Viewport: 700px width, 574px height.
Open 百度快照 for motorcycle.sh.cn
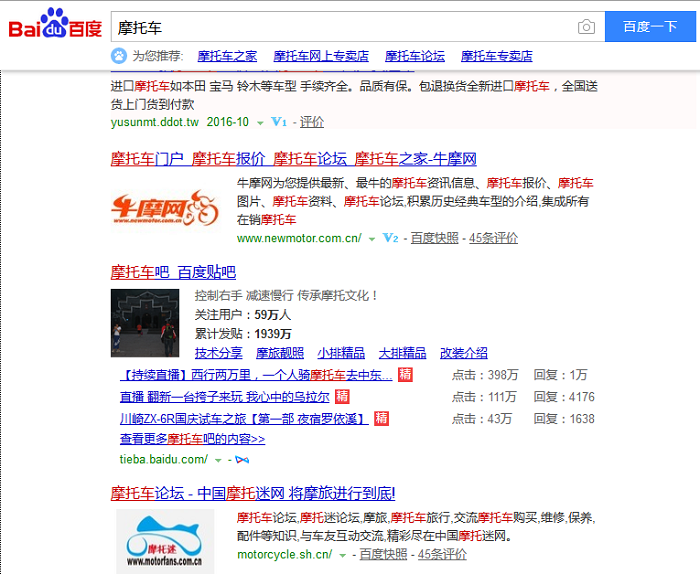click(x=383, y=554)
